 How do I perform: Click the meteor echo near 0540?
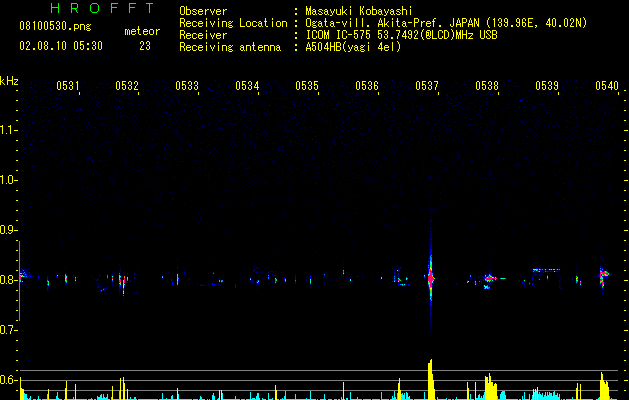point(603,276)
